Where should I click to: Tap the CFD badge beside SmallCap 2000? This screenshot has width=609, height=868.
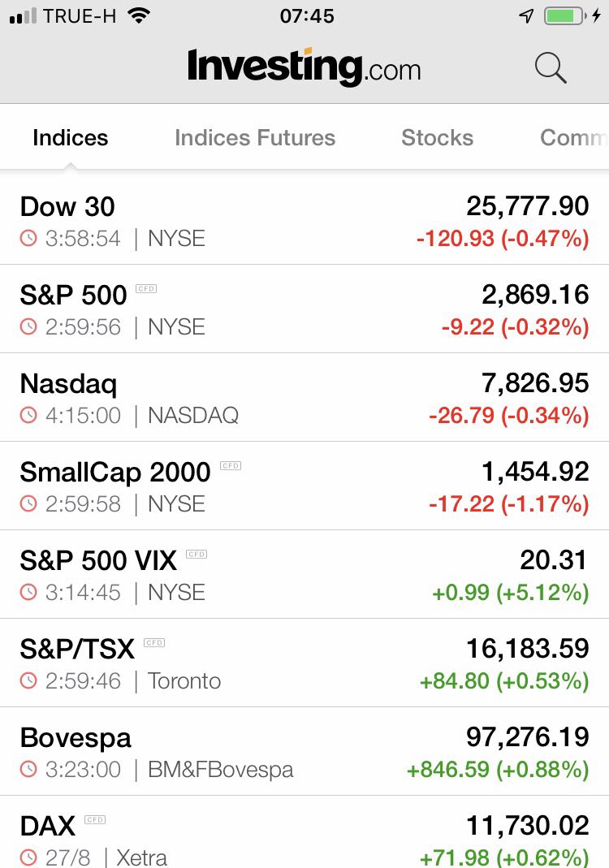click(231, 465)
